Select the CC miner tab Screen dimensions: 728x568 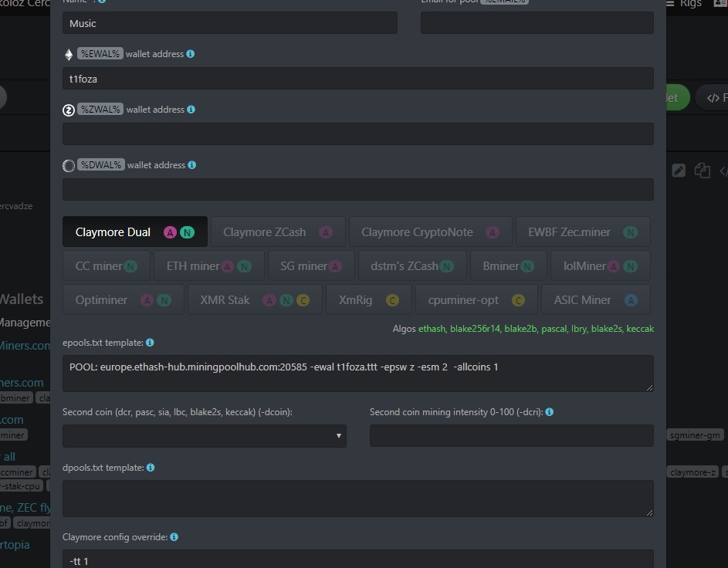tap(107, 266)
